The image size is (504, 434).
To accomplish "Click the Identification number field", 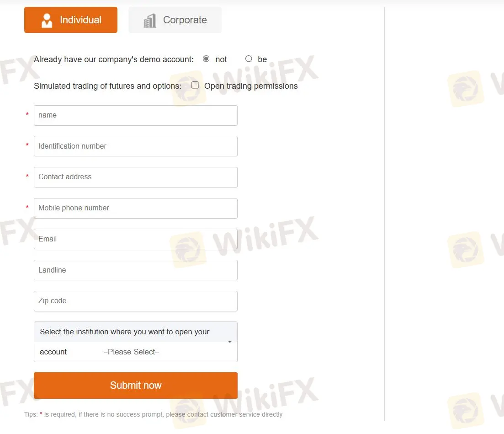I will point(136,146).
